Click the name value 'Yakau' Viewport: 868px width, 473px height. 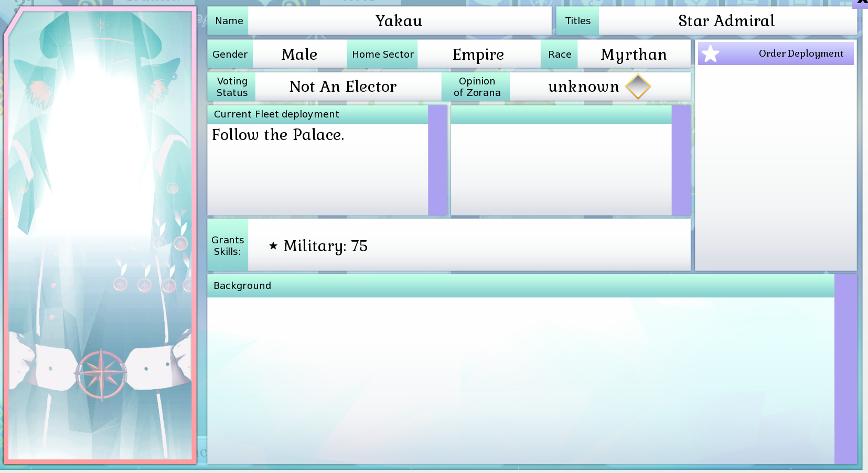click(x=399, y=21)
